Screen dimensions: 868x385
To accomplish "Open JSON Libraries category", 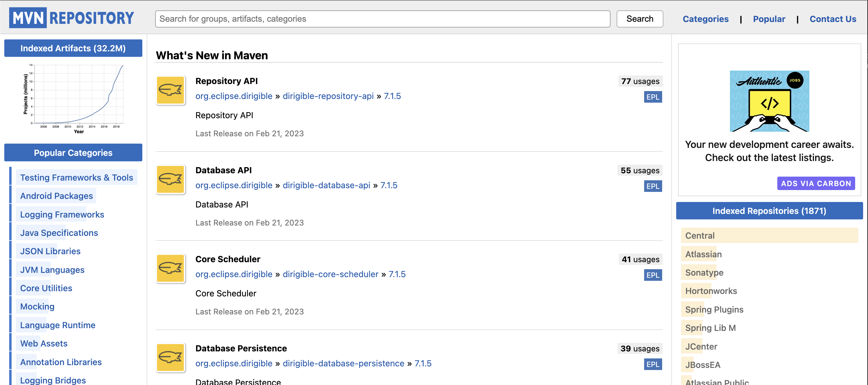I will pyautogui.click(x=50, y=251).
